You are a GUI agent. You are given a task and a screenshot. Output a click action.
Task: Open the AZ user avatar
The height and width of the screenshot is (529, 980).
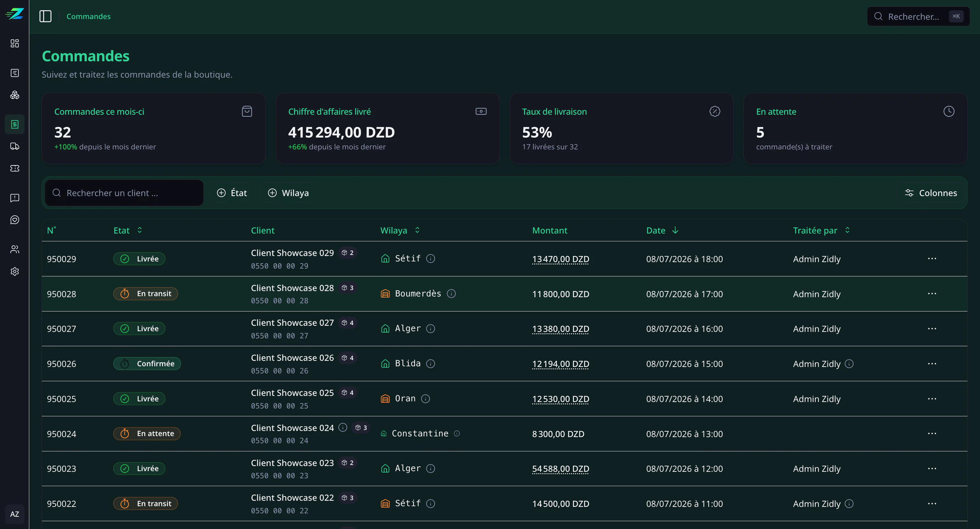click(14, 514)
